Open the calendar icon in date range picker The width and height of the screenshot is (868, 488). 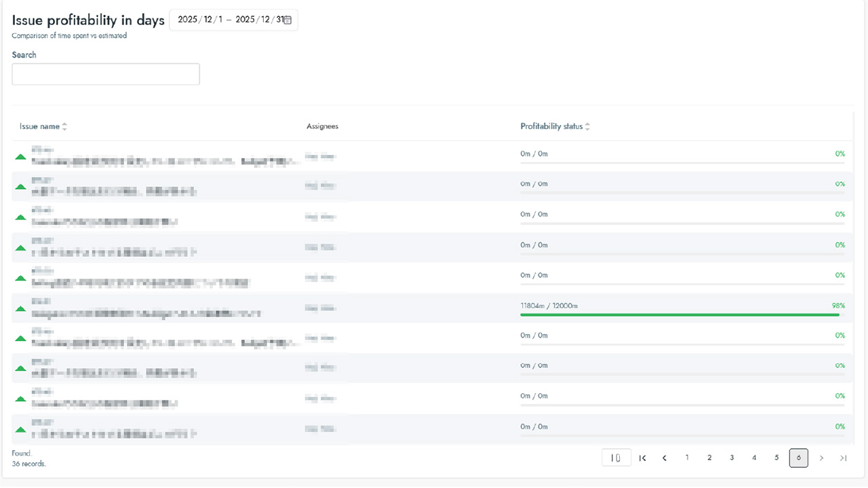tap(288, 20)
